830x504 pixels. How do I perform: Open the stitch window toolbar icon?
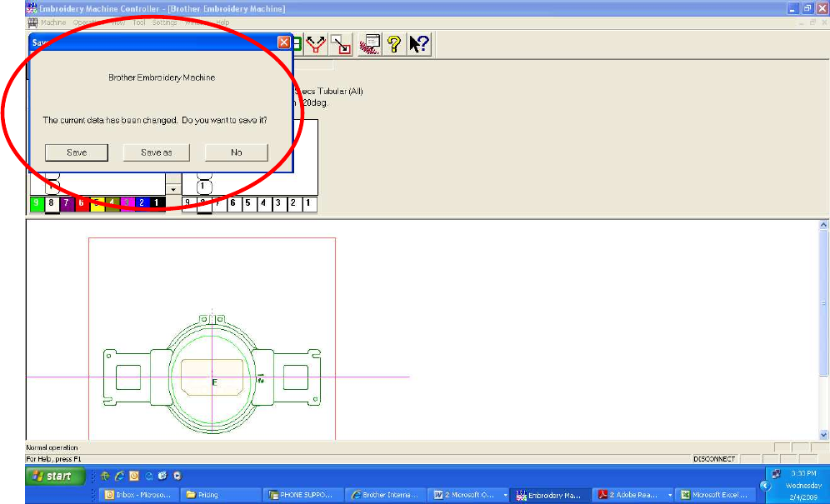369,44
